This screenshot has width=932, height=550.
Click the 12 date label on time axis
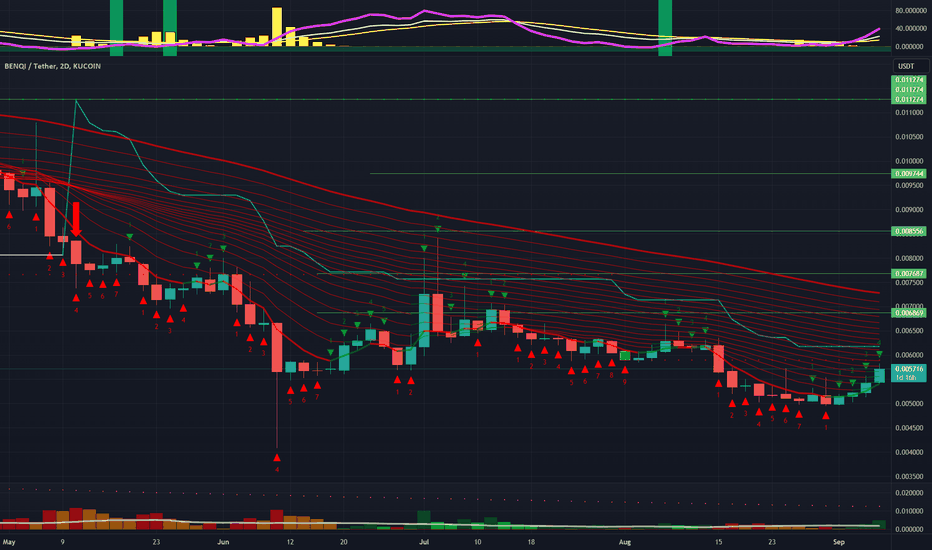pyautogui.click(x=290, y=542)
